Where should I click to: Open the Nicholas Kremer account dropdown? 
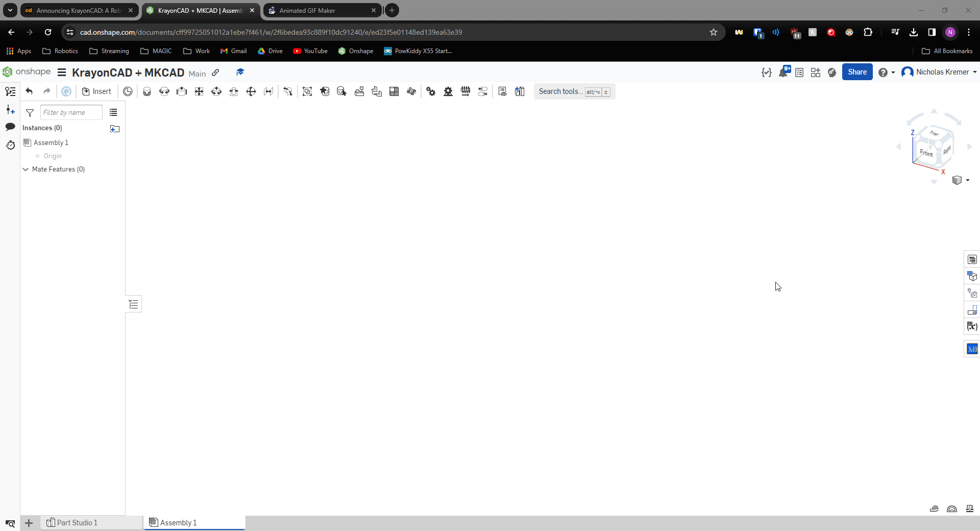pyautogui.click(x=939, y=72)
